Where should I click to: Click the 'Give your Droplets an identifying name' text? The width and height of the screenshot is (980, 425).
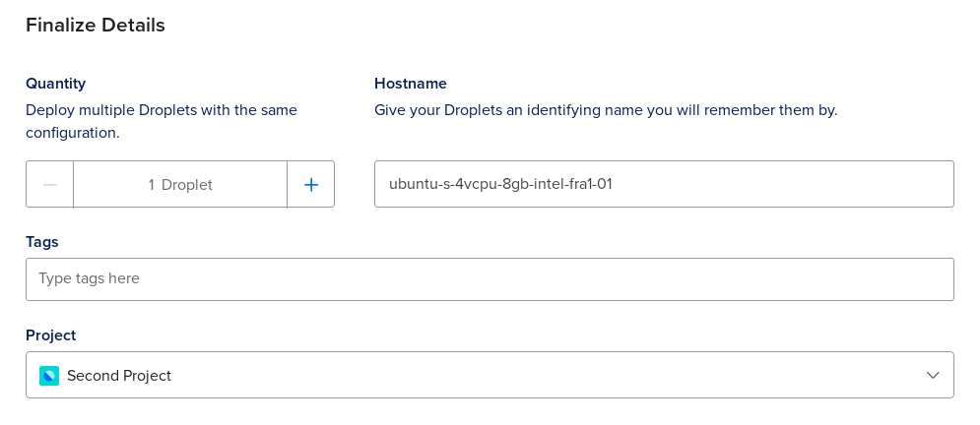pos(605,110)
